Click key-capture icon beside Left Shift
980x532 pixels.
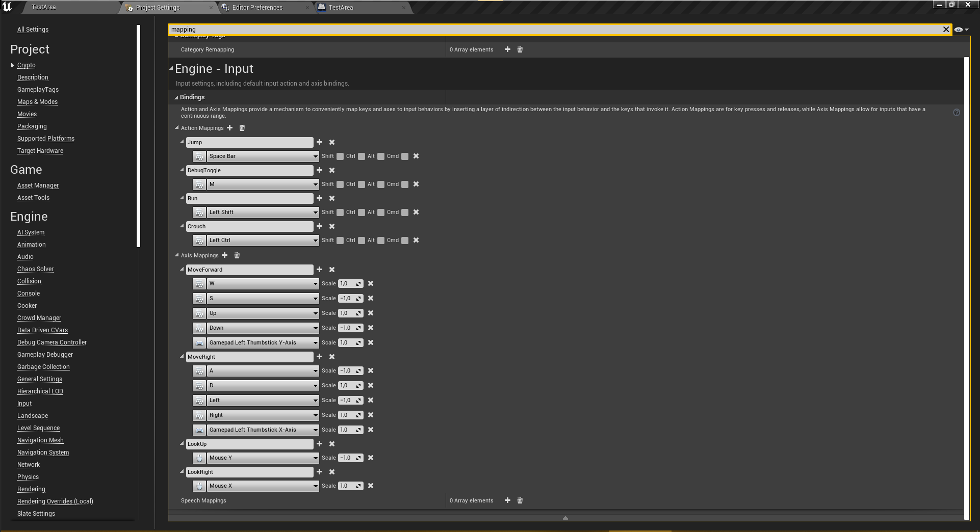click(x=199, y=212)
